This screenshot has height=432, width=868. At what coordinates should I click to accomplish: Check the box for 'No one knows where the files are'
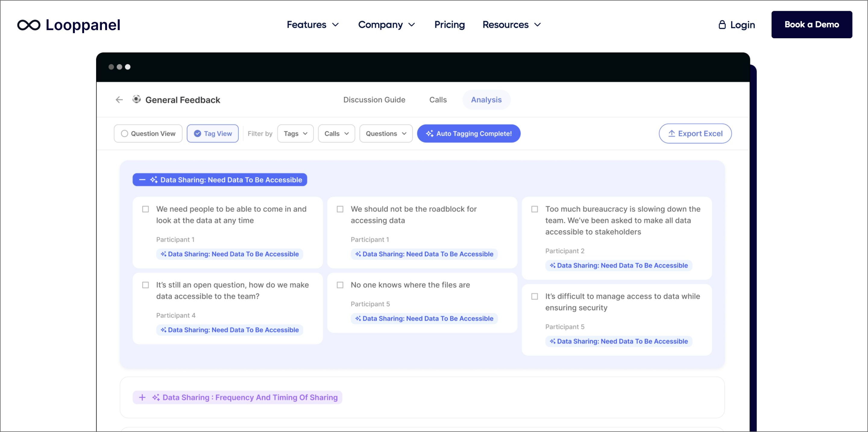click(x=340, y=285)
